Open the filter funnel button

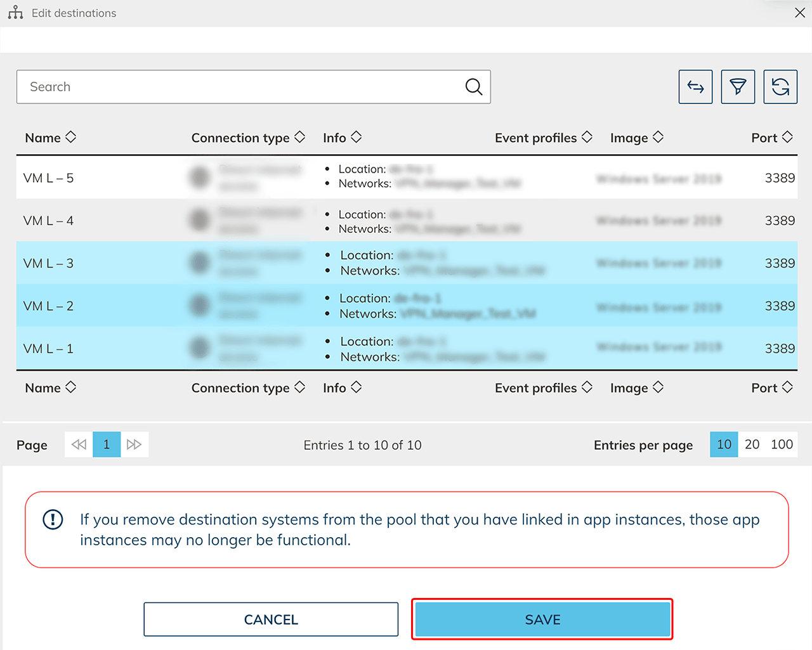click(x=738, y=87)
